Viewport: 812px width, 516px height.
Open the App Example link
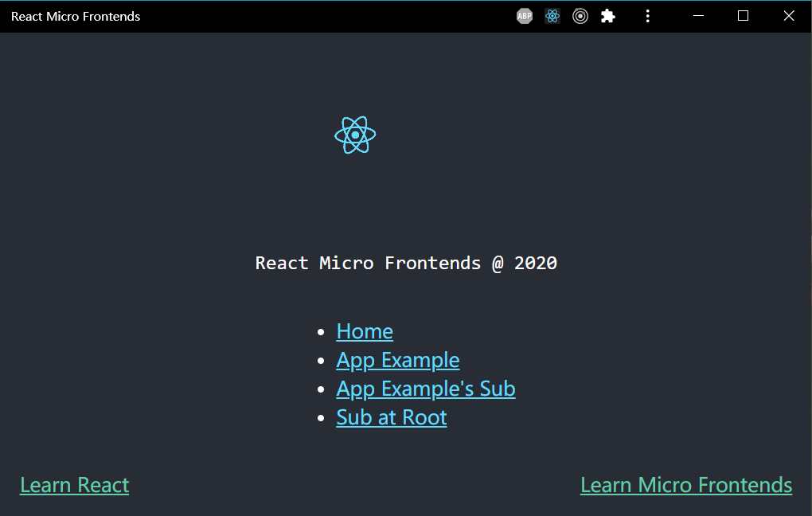398,361
